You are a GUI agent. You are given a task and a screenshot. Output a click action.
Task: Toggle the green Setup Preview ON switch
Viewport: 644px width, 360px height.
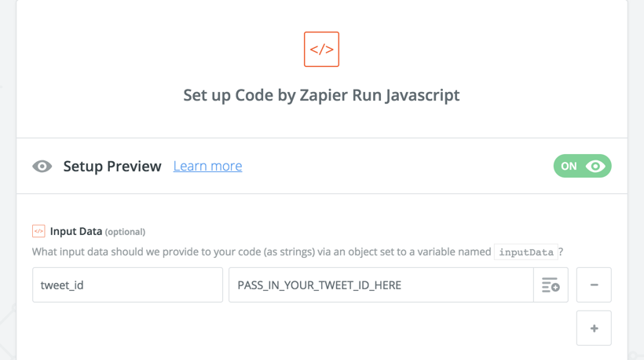[x=583, y=166]
